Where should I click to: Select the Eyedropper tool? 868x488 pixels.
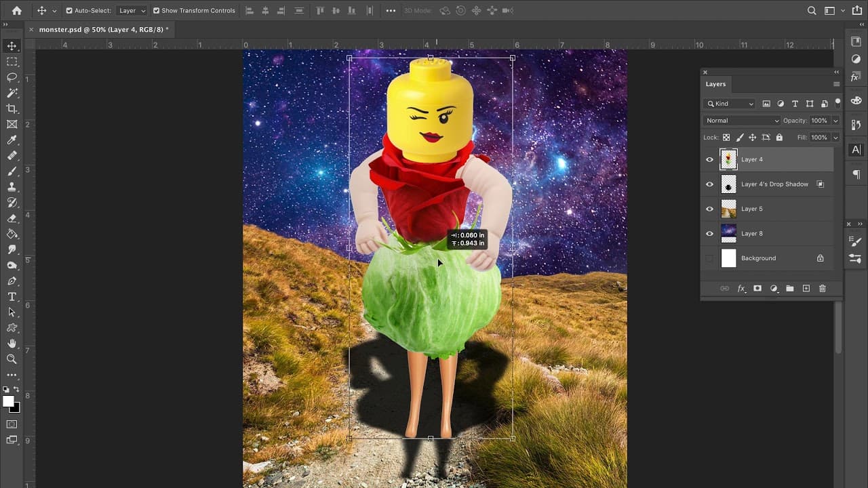coord(12,140)
